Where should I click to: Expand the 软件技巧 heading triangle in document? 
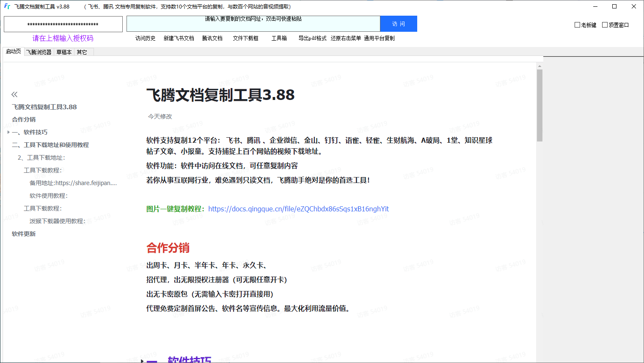[142, 360]
